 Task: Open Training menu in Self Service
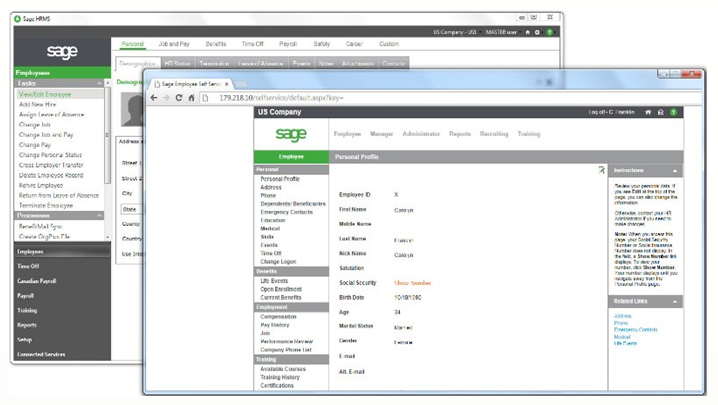pos(528,134)
